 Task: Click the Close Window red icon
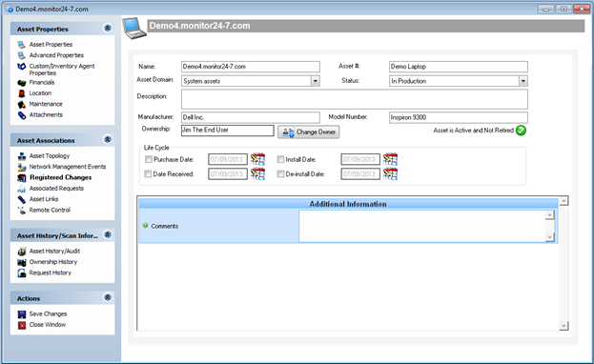pos(22,325)
